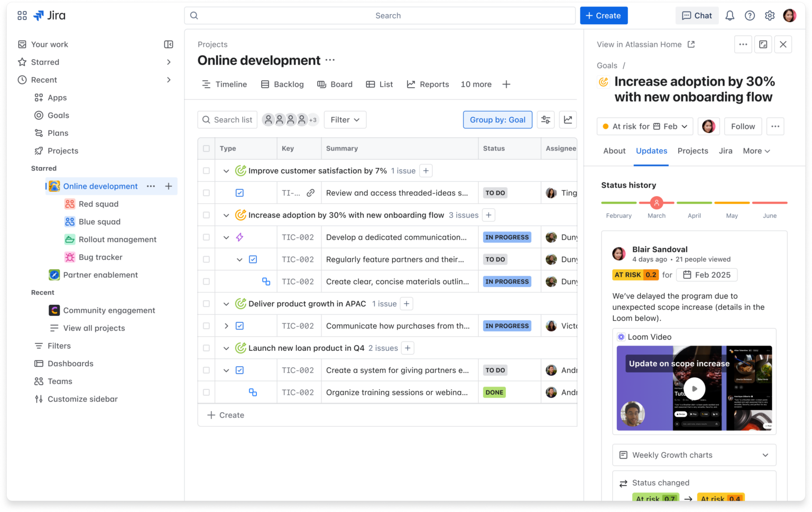Click the Goals icon in the sidebar
Image resolution: width=812 pixels, height=512 pixels.
(39, 115)
